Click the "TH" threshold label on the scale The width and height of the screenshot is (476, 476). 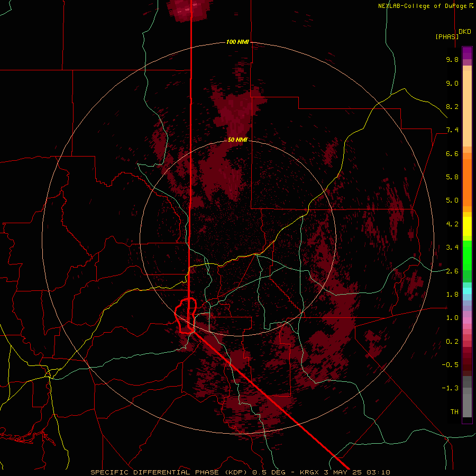454,412
